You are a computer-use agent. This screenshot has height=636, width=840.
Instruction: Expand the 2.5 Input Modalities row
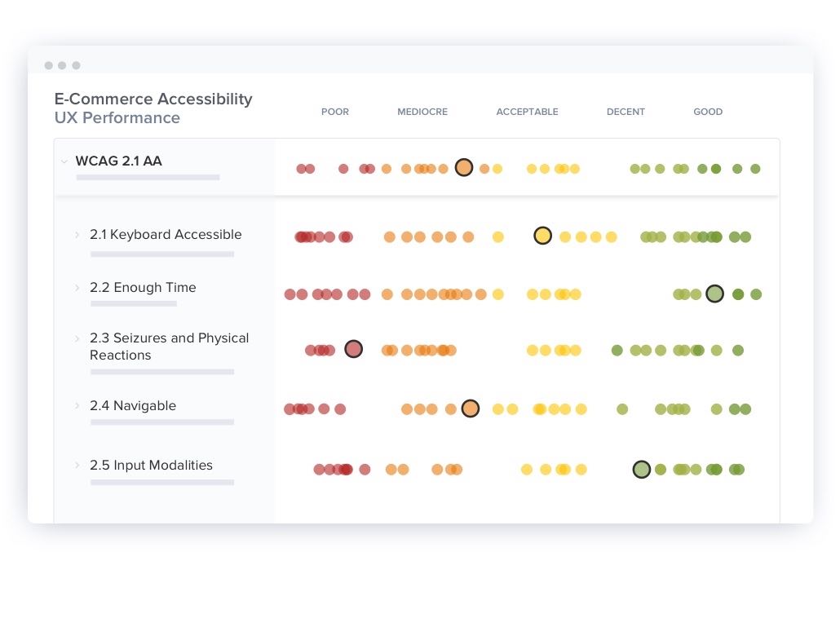[x=78, y=466]
